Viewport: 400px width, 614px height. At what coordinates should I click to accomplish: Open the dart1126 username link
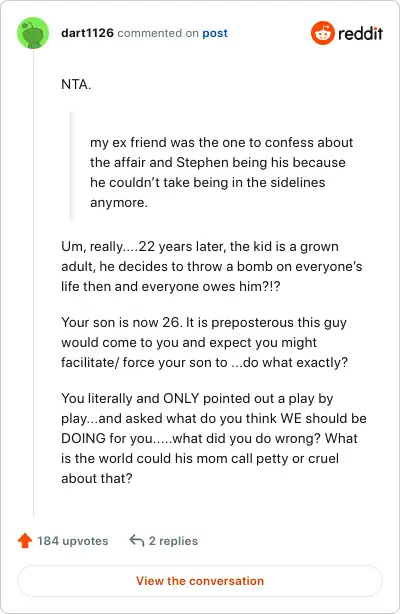87,33
